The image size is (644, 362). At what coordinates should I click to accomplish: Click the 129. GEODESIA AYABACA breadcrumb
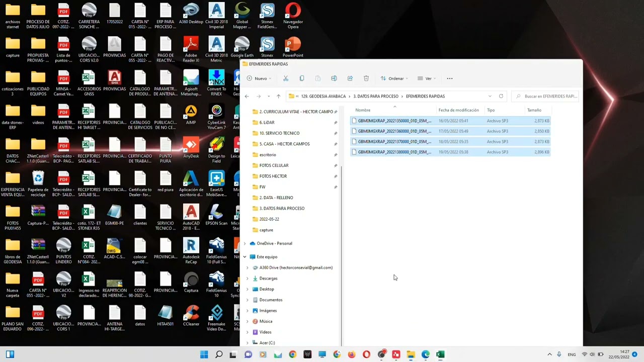(324, 96)
